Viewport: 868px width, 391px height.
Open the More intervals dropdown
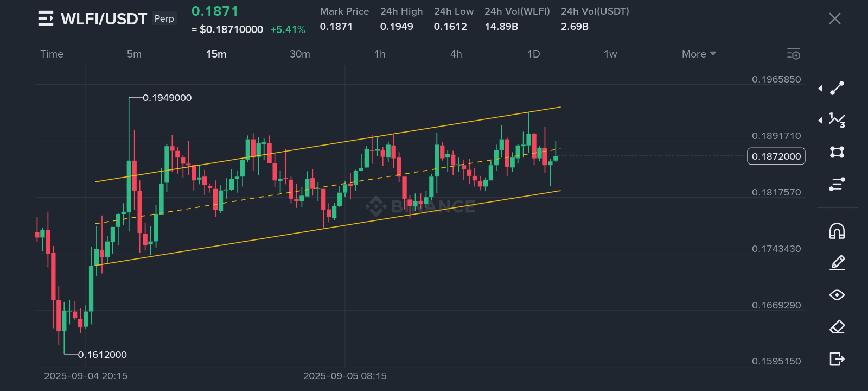(699, 54)
